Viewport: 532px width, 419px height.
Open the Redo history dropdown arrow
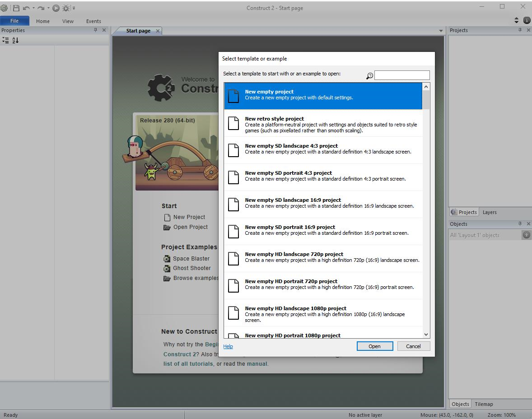tap(48, 8)
